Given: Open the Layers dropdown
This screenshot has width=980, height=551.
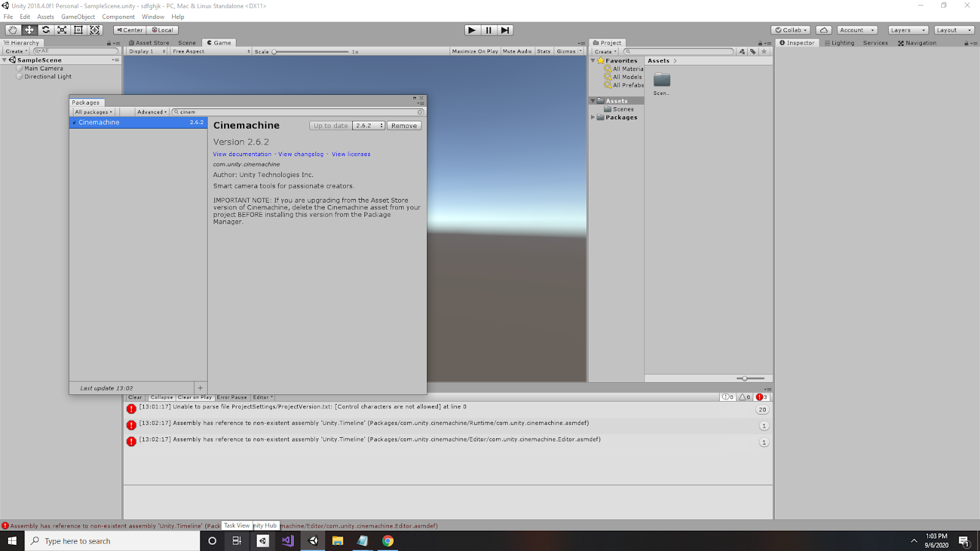Looking at the screenshot, I should pos(908,30).
